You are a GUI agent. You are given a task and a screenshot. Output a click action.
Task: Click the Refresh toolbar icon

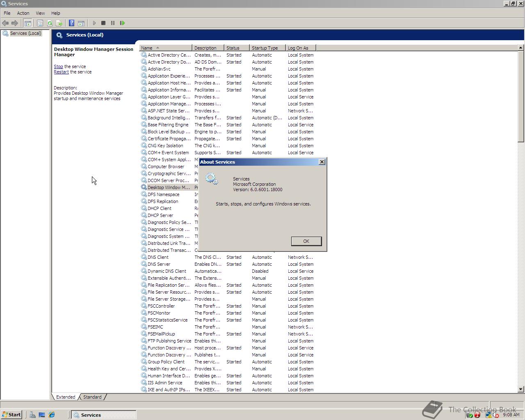click(50, 23)
